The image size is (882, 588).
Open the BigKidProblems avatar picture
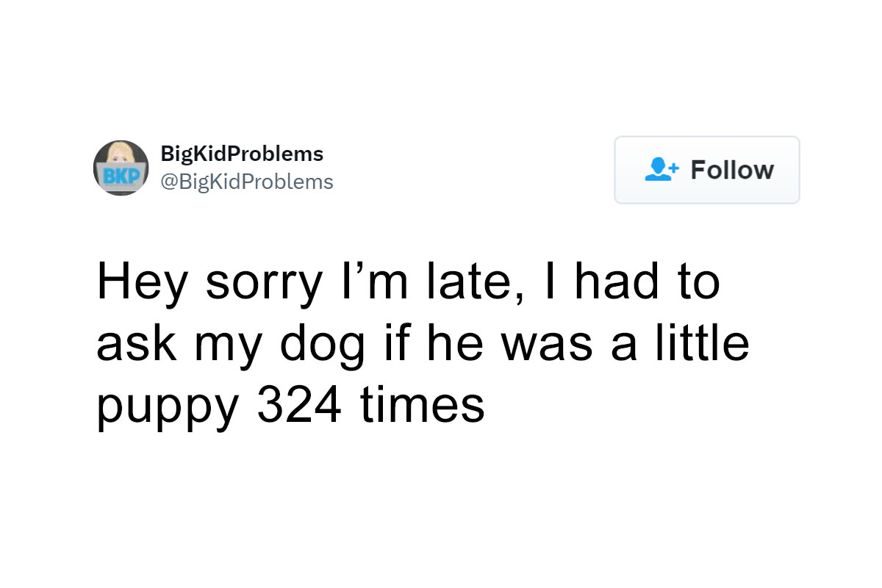121,168
